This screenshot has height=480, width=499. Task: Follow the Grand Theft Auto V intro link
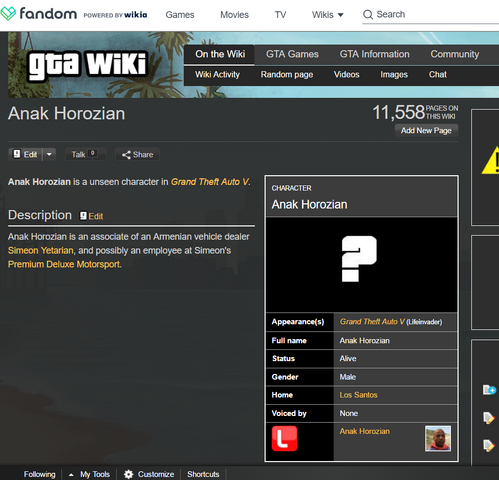(210, 182)
